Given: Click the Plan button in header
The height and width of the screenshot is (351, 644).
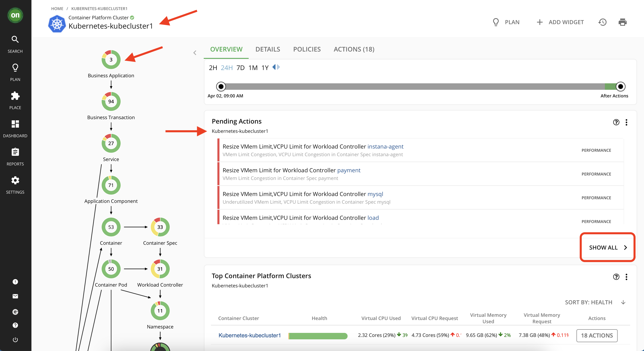Looking at the screenshot, I should point(506,22).
